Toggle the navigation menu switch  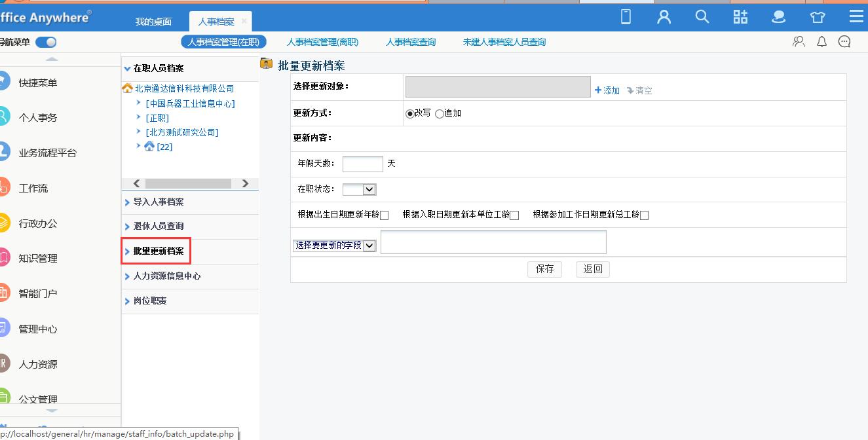pos(46,42)
